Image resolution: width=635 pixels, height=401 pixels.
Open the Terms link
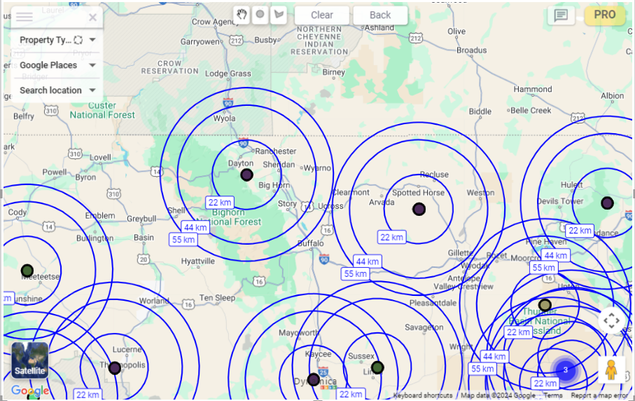(x=553, y=395)
